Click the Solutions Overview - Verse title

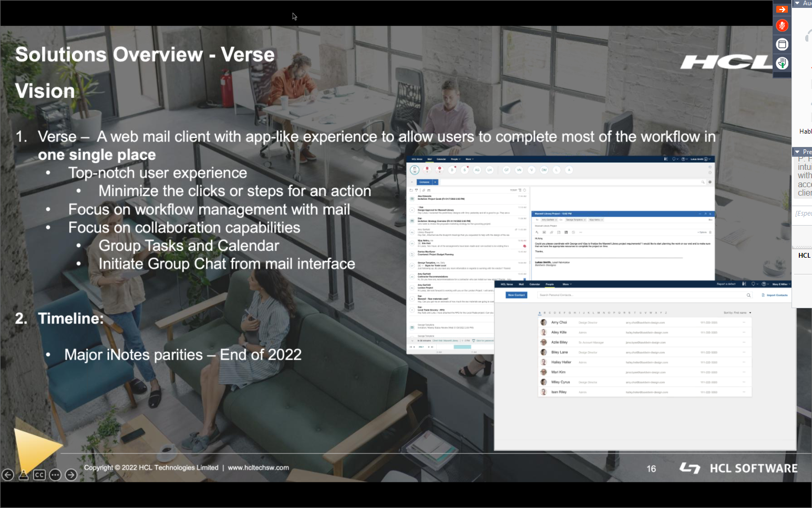coord(145,55)
